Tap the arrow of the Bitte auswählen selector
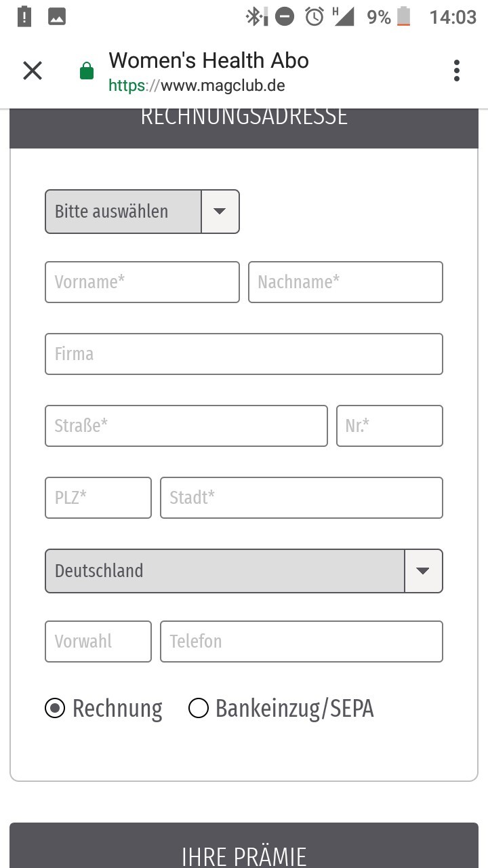488x868 pixels. tap(220, 212)
